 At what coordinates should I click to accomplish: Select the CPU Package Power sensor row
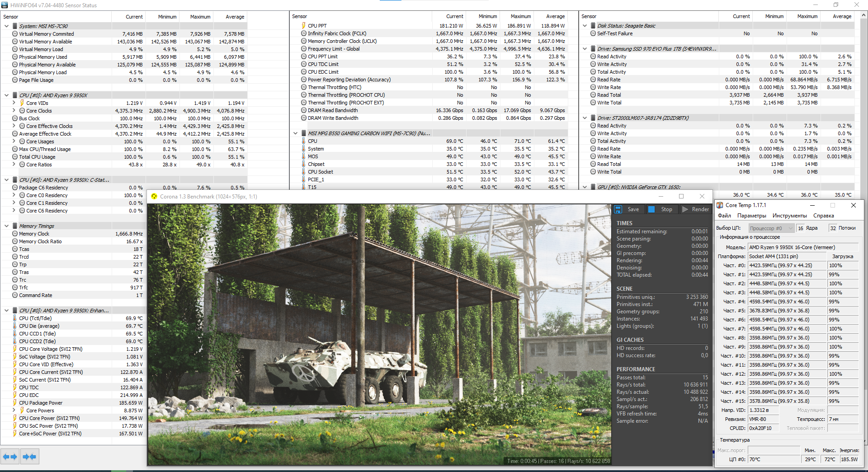tap(72, 403)
